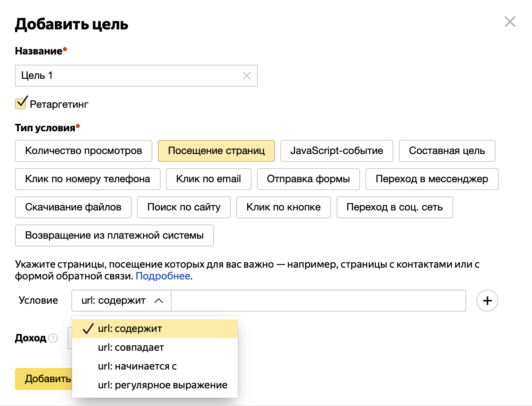Viewport: 532px width, 406px height.
Task: Select Клик по номеру телефона
Action: [88, 179]
